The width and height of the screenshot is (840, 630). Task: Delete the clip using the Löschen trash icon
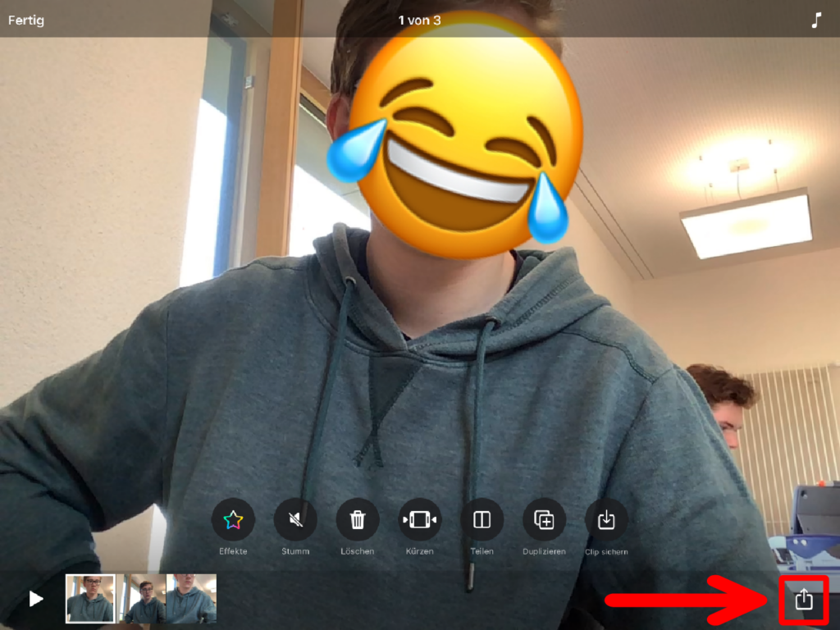coord(358,519)
